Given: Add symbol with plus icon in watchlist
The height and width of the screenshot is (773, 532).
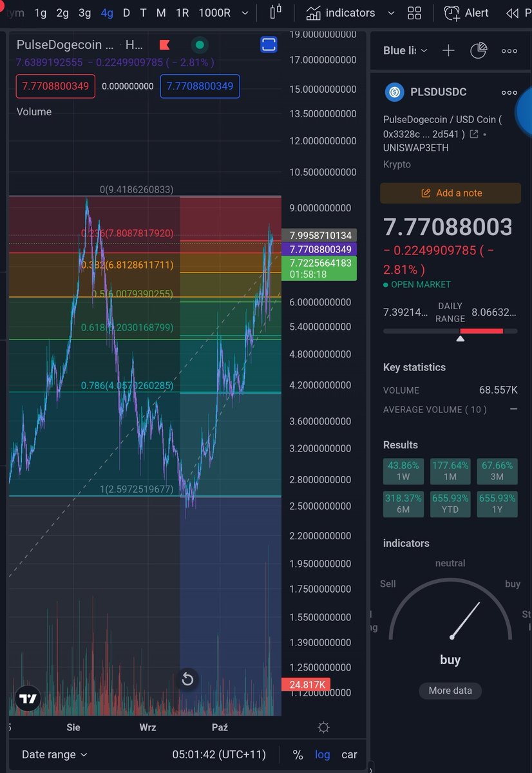Looking at the screenshot, I should coord(448,50).
